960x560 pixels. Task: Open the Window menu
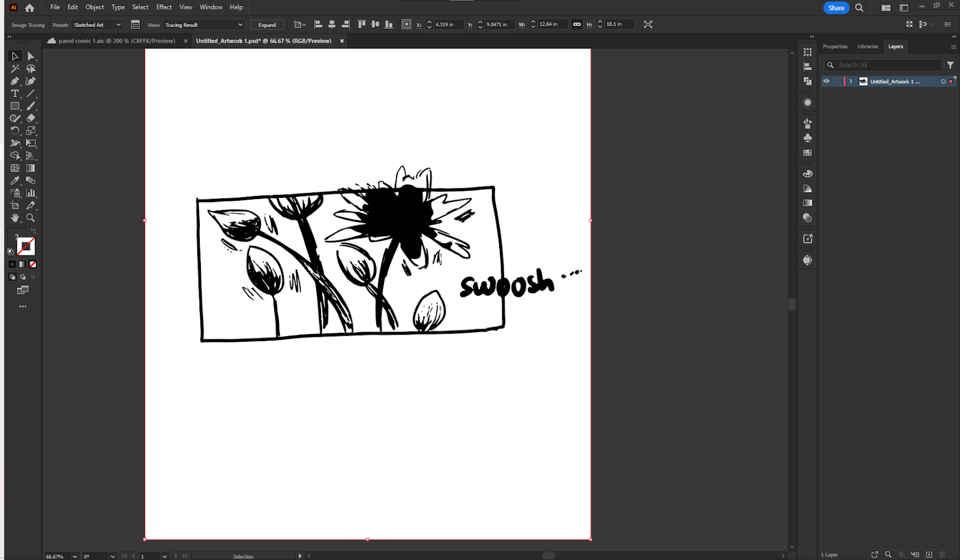211,7
